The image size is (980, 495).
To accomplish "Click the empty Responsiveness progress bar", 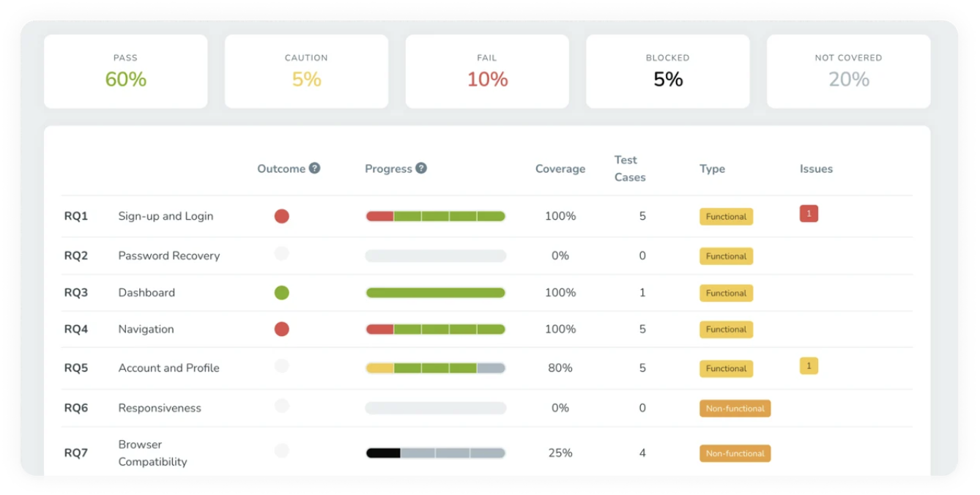I will [x=436, y=409].
